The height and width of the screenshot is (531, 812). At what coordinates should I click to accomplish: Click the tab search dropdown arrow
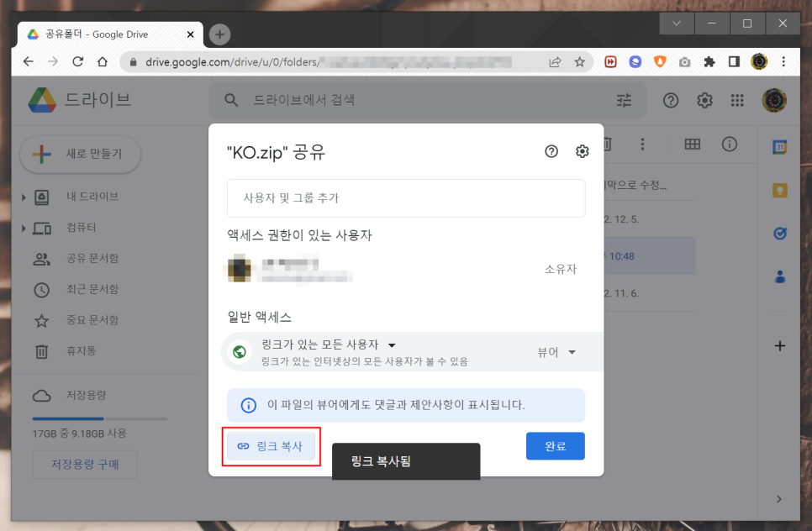coord(677,24)
